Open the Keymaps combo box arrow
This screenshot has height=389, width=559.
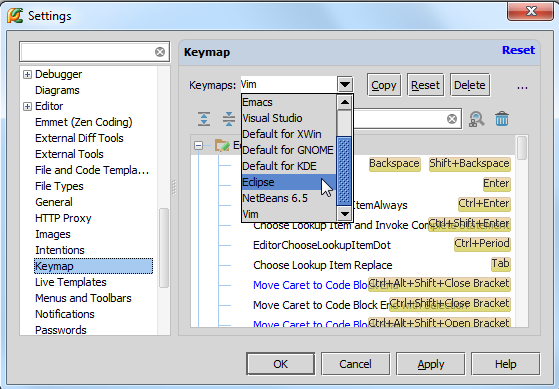coord(345,85)
